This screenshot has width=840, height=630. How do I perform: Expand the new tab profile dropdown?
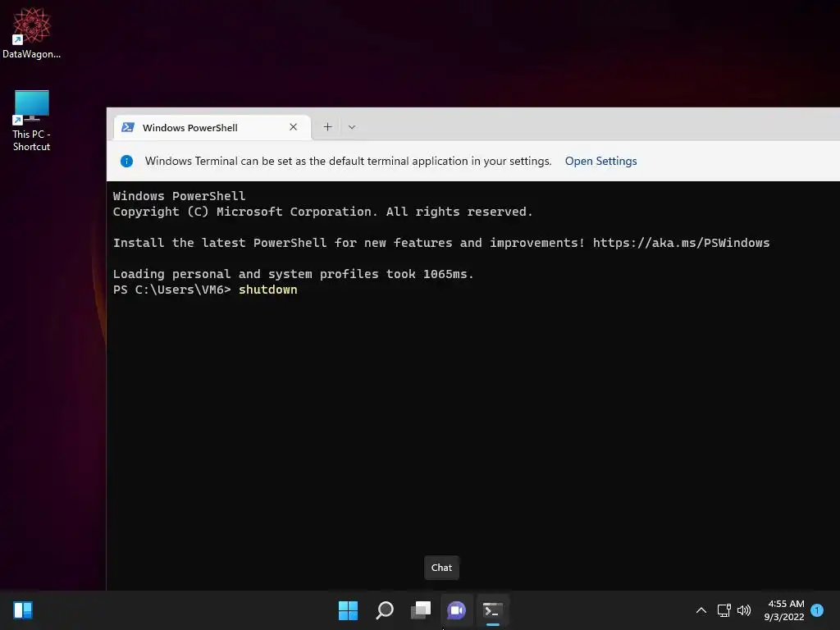click(x=352, y=127)
